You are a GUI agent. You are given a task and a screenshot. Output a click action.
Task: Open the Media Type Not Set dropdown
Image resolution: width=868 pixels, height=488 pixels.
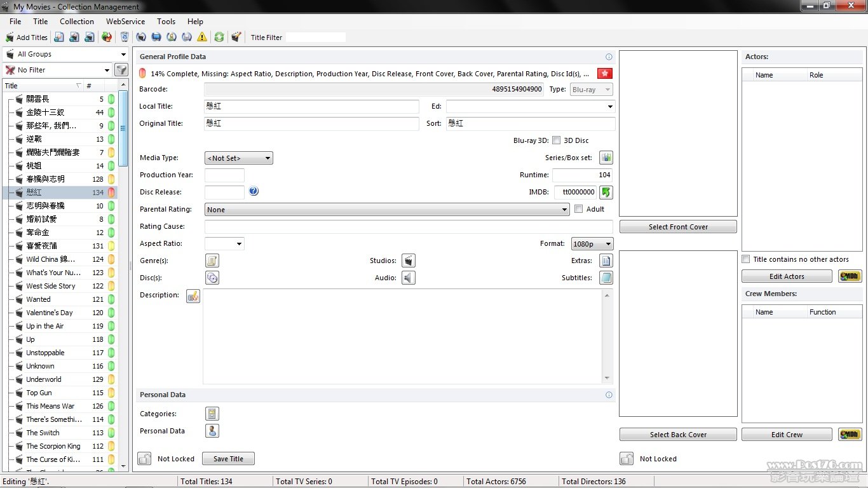click(239, 158)
